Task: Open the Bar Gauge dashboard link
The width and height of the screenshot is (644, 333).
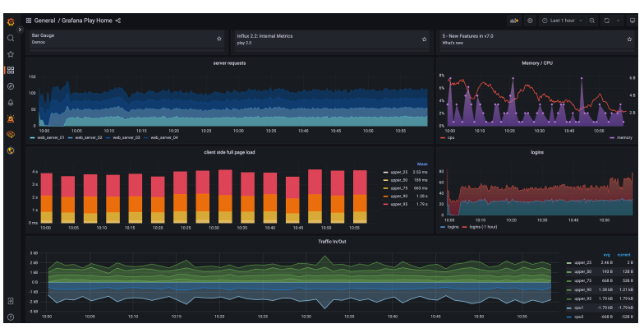Action: (x=43, y=35)
